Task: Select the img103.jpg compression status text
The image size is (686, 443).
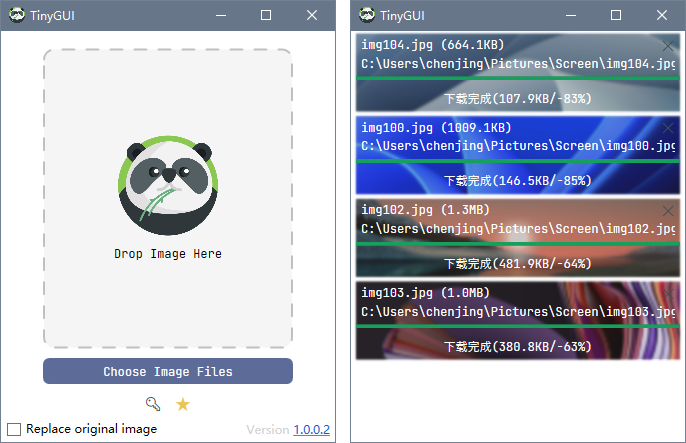Action: [518, 346]
